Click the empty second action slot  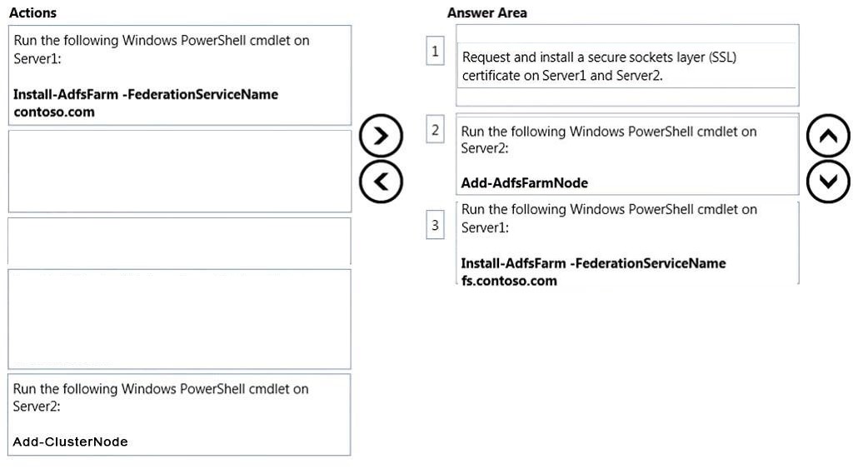pyautogui.click(x=179, y=171)
